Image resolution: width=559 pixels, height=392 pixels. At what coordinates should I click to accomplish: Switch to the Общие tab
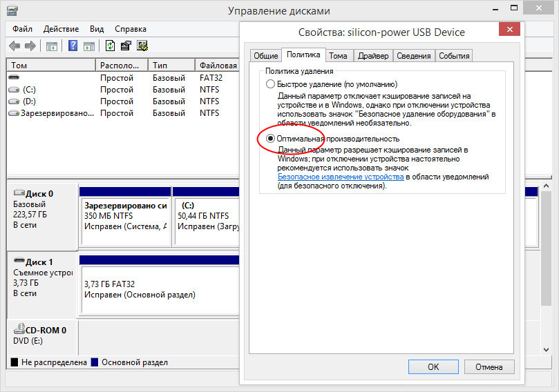click(265, 56)
